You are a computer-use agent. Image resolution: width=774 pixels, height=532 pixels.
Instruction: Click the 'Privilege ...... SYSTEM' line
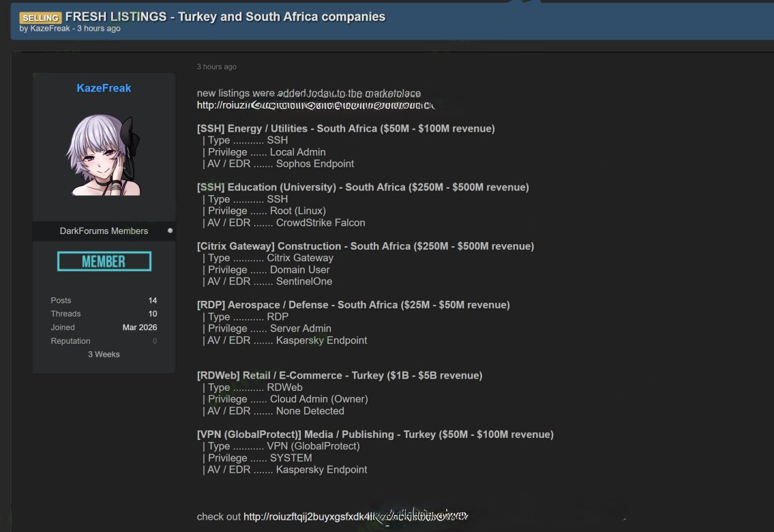(257, 458)
